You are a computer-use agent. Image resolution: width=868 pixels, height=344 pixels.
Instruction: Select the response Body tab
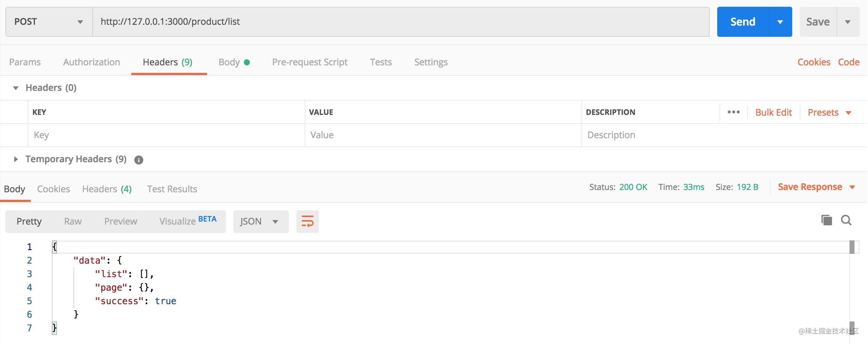tap(15, 189)
